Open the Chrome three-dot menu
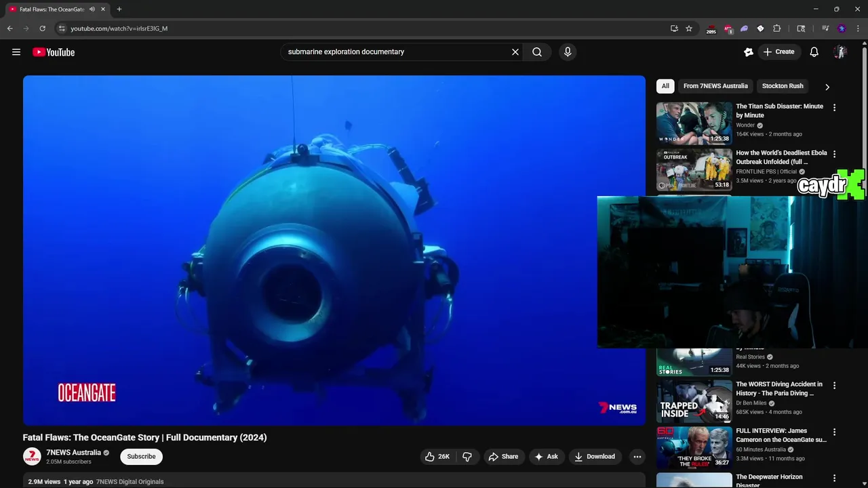Viewport: 868px width, 488px height. pyautogui.click(x=858, y=28)
